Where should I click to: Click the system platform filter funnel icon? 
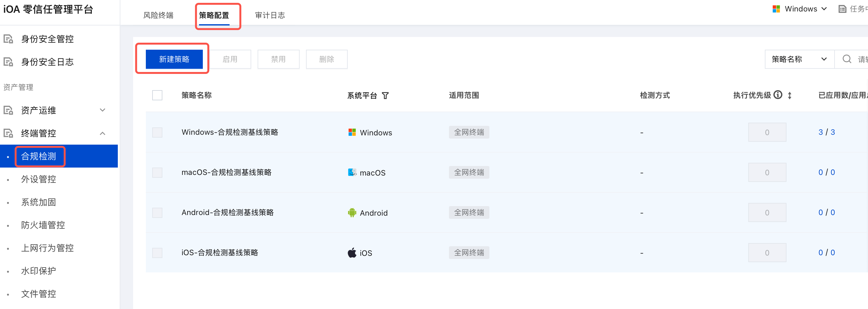pyautogui.click(x=385, y=96)
